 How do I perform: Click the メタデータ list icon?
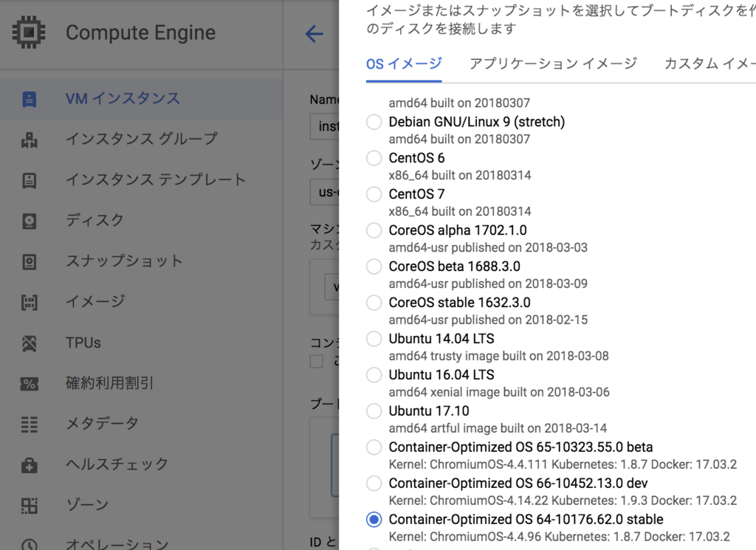coord(30,424)
